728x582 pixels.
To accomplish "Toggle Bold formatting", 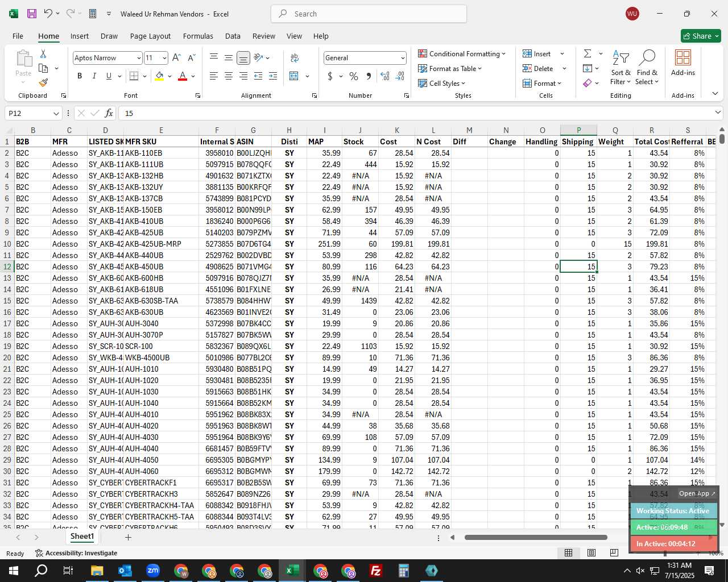I will click(80, 76).
